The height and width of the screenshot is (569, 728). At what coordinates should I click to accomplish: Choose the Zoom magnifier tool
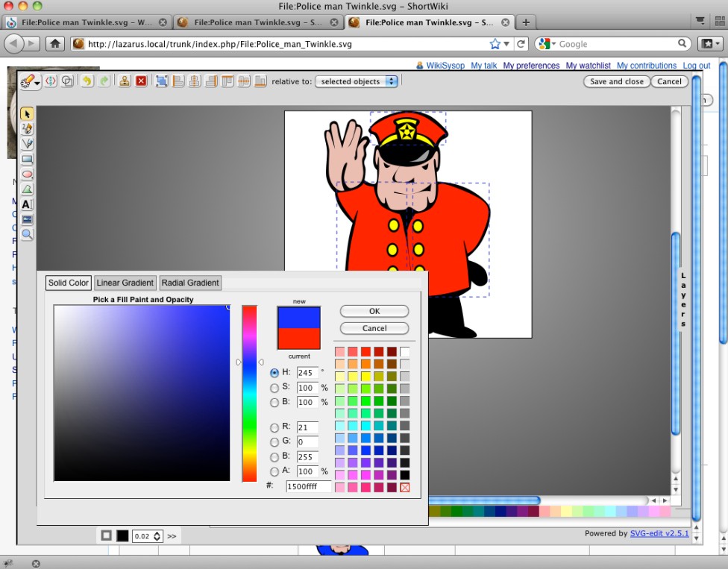click(27, 234)
